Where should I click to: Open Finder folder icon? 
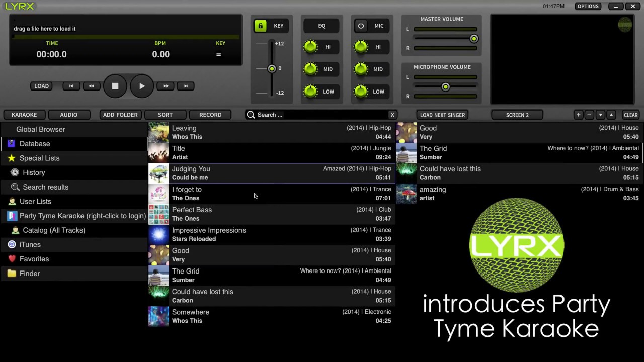pos(12,274)
